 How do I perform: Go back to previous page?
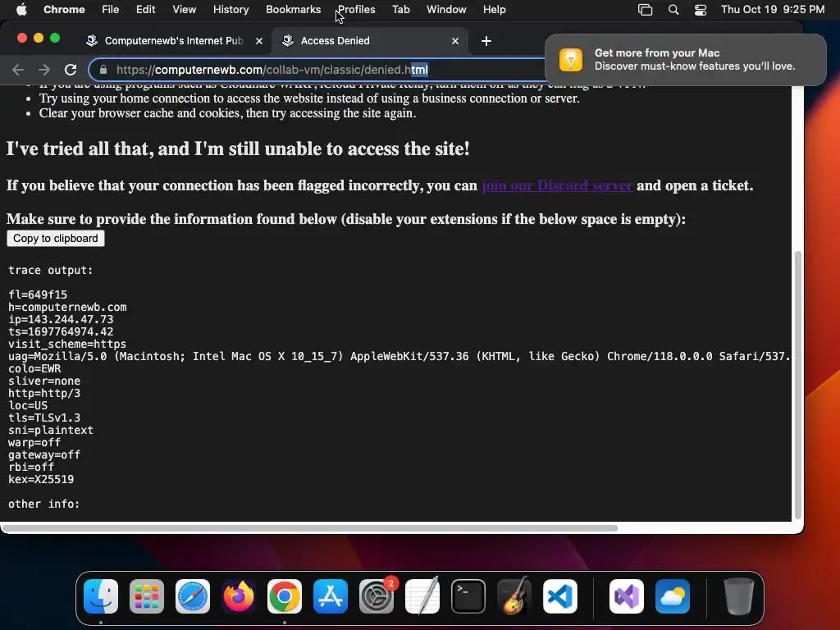point(18,70)
